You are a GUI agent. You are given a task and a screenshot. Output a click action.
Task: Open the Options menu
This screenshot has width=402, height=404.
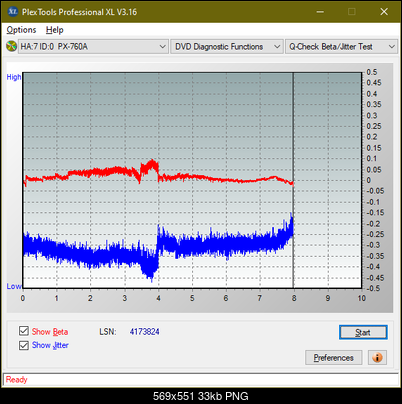pos(21,30)
